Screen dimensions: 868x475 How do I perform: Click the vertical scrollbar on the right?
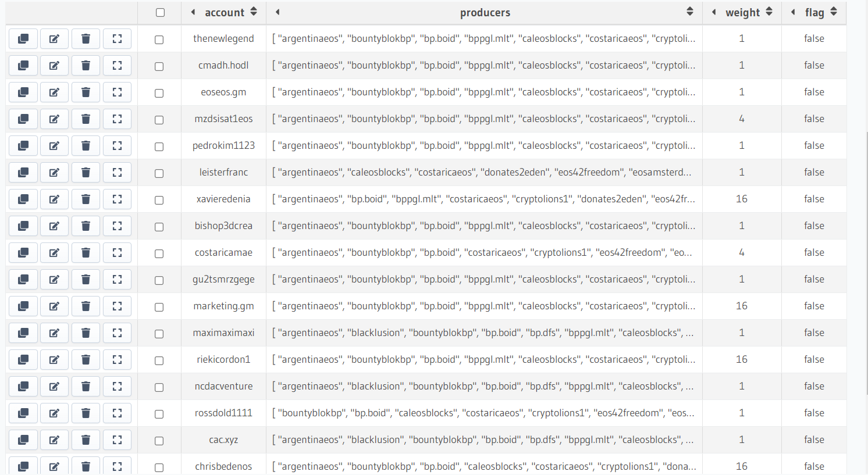click(x=866, y=263)
